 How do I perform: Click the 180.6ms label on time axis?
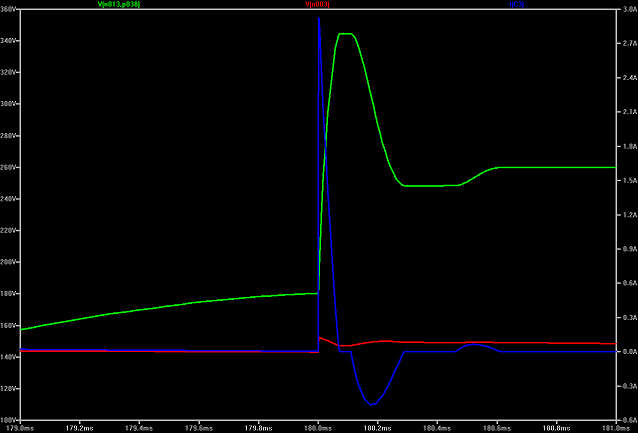click(496, 428)
